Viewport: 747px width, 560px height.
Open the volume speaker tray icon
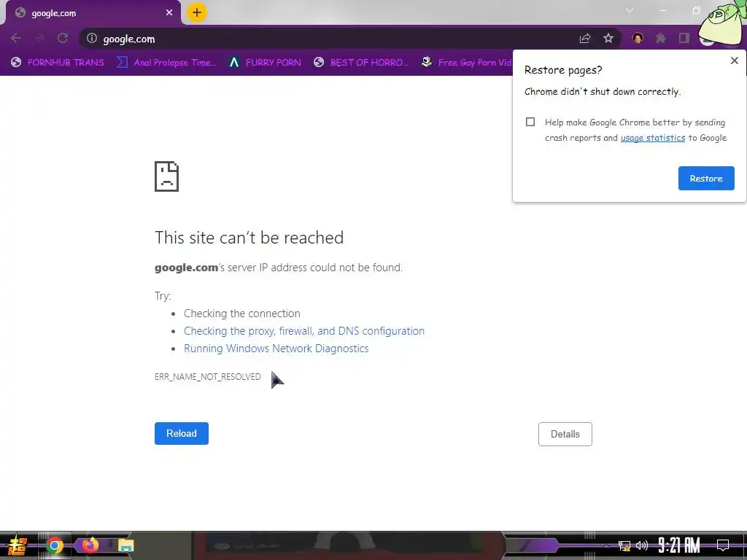tap(642, 545)
